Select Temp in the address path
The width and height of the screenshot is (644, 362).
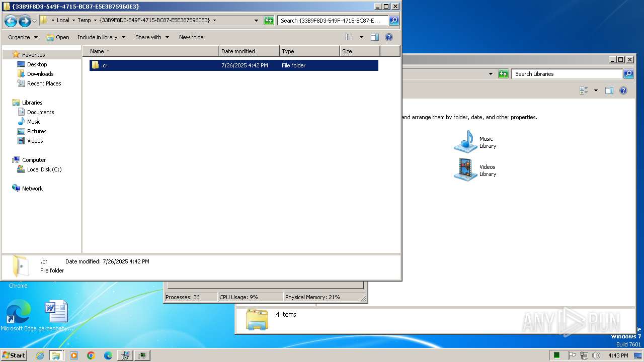(84, 20)
